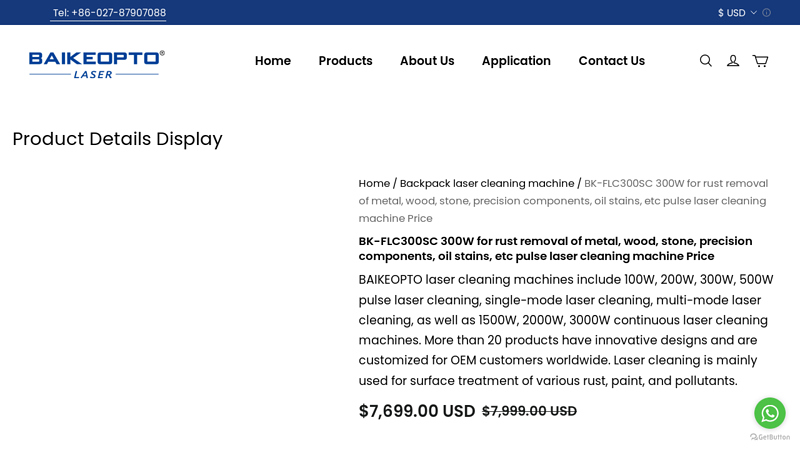Open the shopping cart icon
The width and height of the screenshot is (800, 450).
(x=760, y=61)
